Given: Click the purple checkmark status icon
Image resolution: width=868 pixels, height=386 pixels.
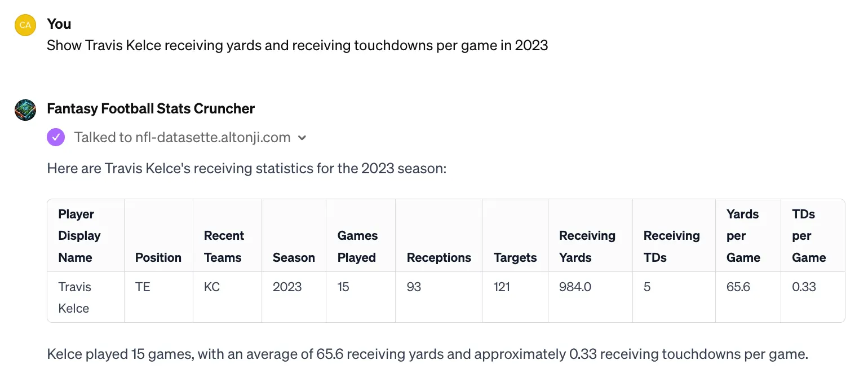Looking at the screenshot, I should point(56,137).
